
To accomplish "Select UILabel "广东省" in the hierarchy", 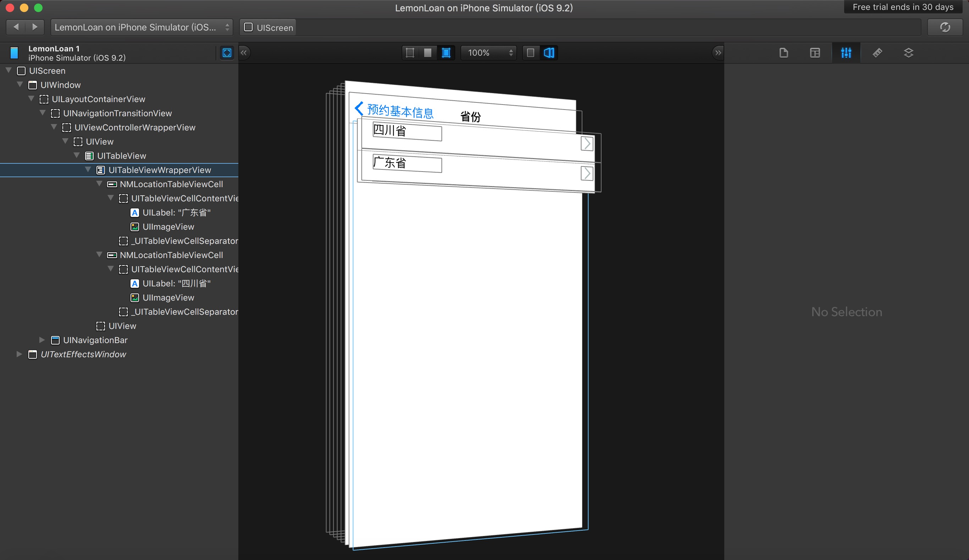I will (176, 213).
